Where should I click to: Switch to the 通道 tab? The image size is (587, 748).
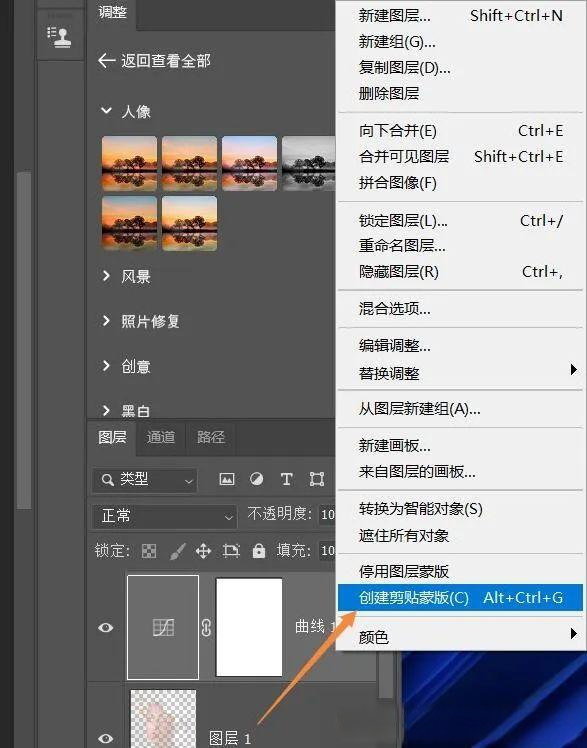(x=161, y=437)
